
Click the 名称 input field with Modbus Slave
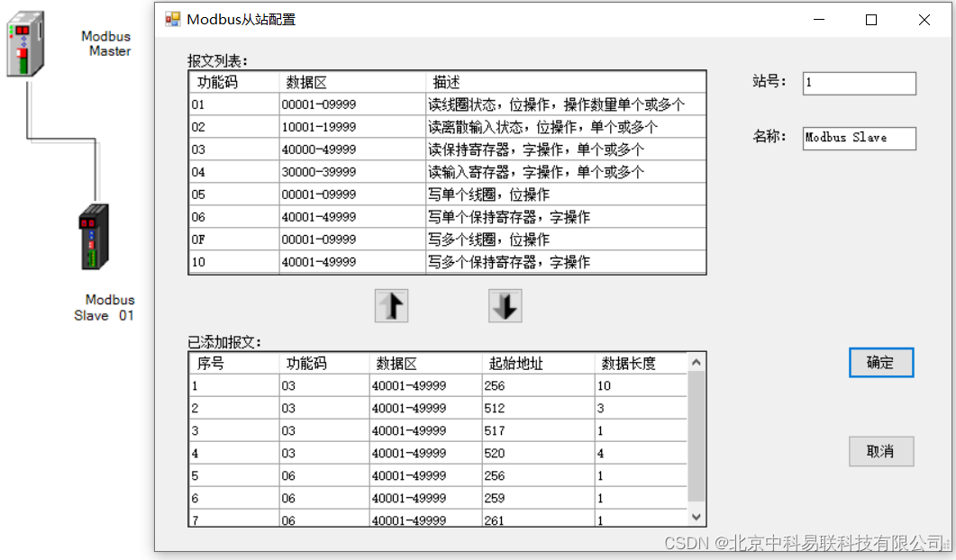859,139
